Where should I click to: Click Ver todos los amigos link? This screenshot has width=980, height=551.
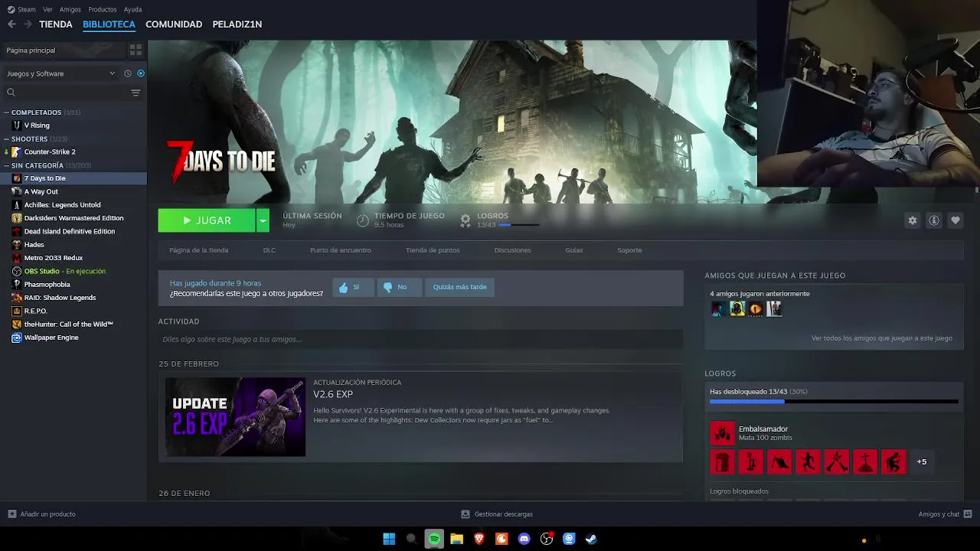pos(882,338)
